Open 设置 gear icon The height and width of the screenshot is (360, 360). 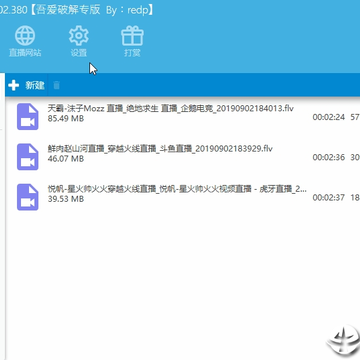[79, 35]
